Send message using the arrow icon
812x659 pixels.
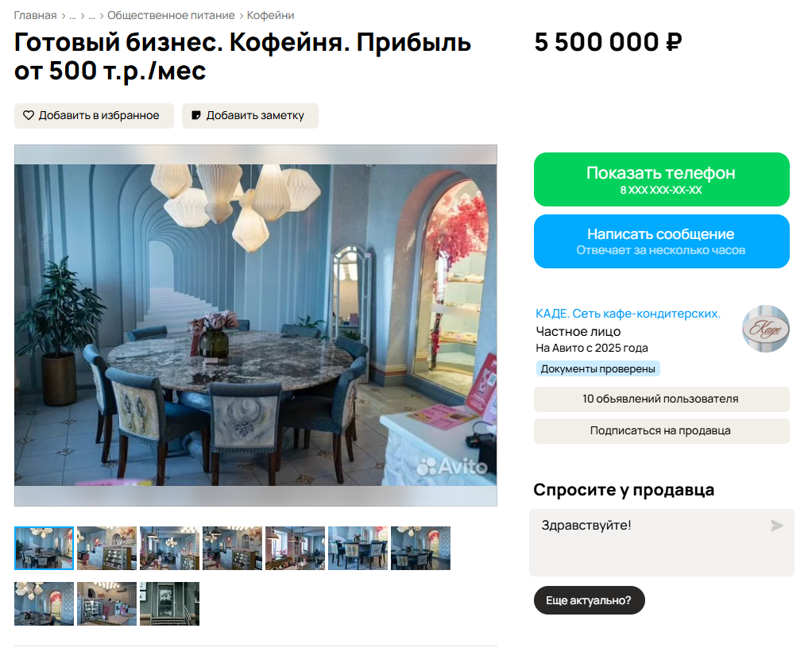(x=777, y=526)
